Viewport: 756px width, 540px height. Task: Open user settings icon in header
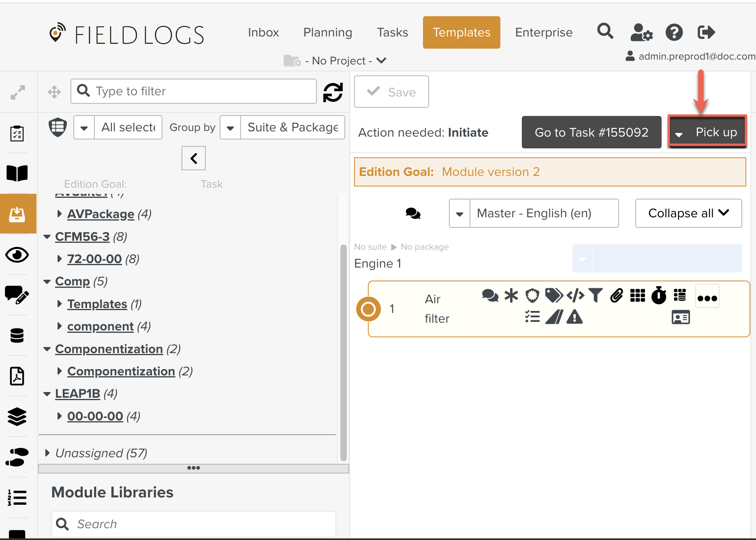click(x=641, y=32)
